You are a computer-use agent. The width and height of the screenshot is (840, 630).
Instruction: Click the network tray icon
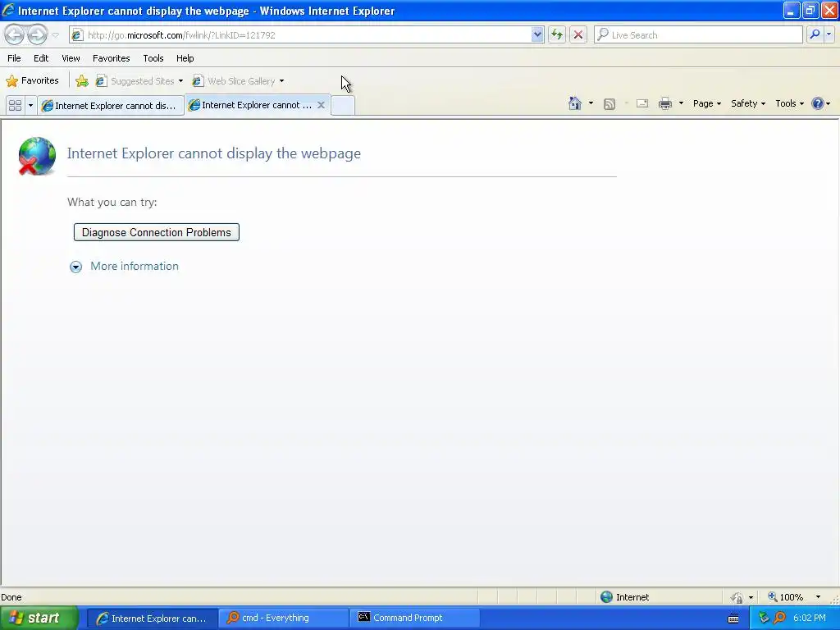[765, 619]
